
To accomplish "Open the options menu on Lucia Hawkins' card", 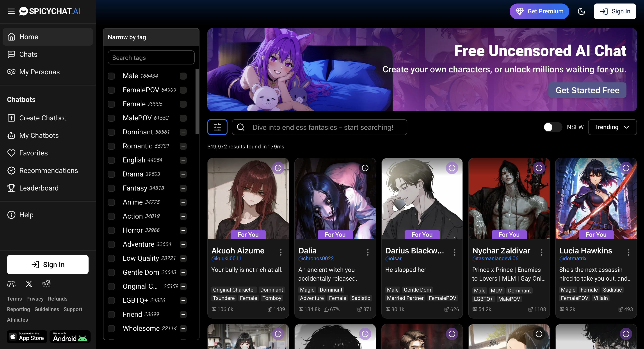I will [x=629, y=252].
